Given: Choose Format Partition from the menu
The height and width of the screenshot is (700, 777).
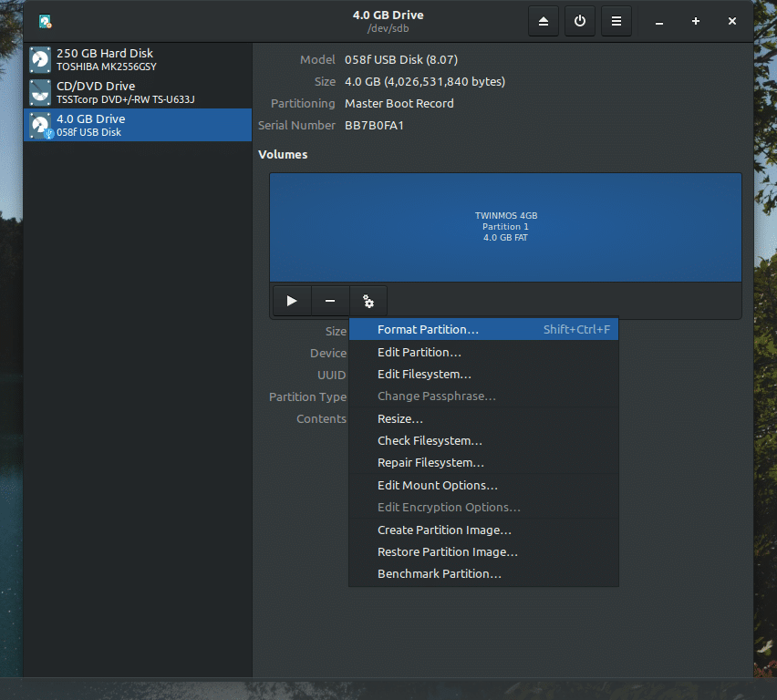Looking at the screenshot, I should (x=483, y=329).
